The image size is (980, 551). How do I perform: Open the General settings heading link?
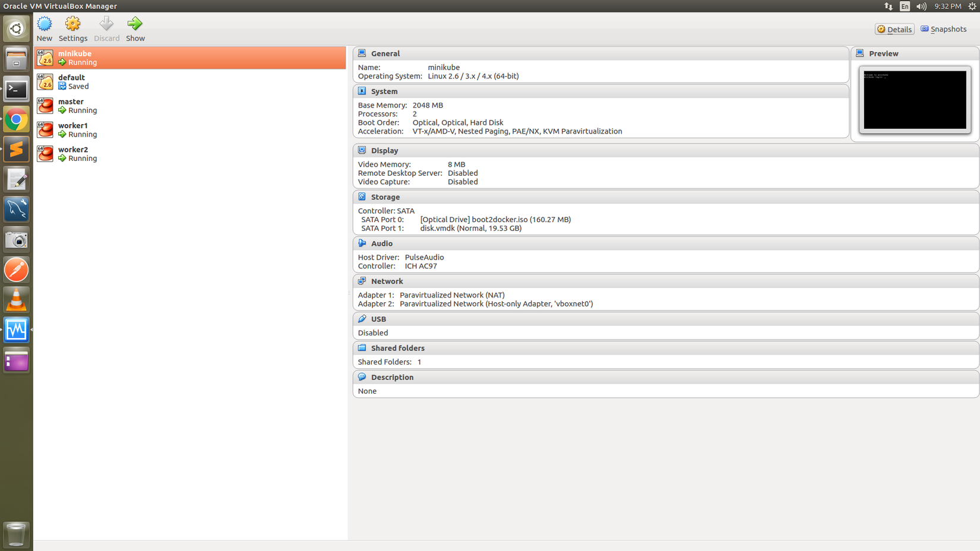click(385, 53)
